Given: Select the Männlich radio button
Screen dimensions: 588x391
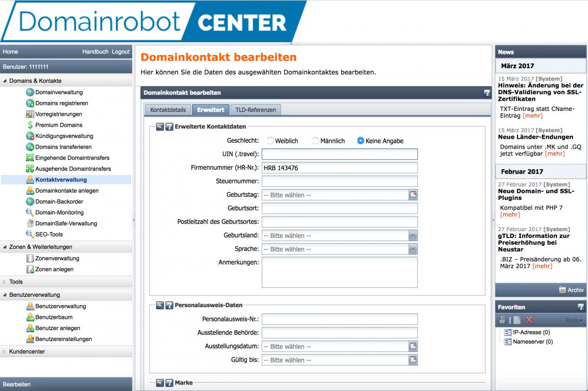Looking at the screenshot, I should [316, 141].
